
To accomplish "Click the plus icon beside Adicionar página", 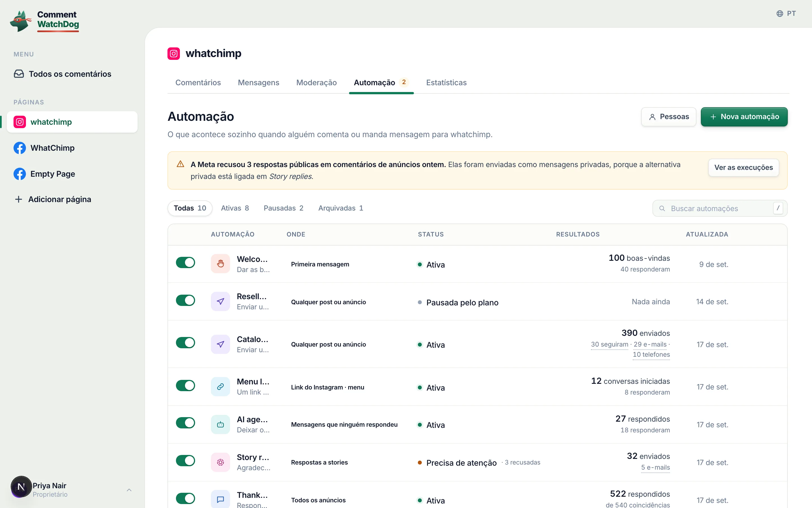I will click(19, 199).
